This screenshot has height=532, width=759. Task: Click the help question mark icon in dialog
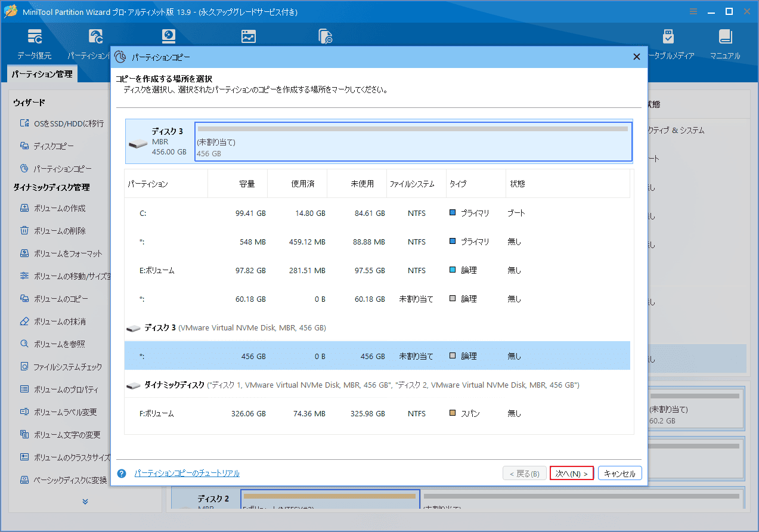[x=122, y=473]
